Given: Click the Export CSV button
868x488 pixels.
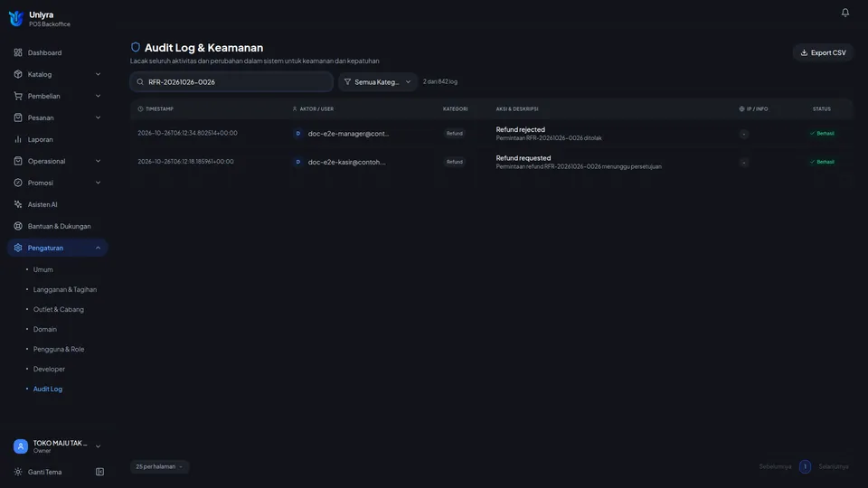Looking at the screenshot, I should [823, 52].
